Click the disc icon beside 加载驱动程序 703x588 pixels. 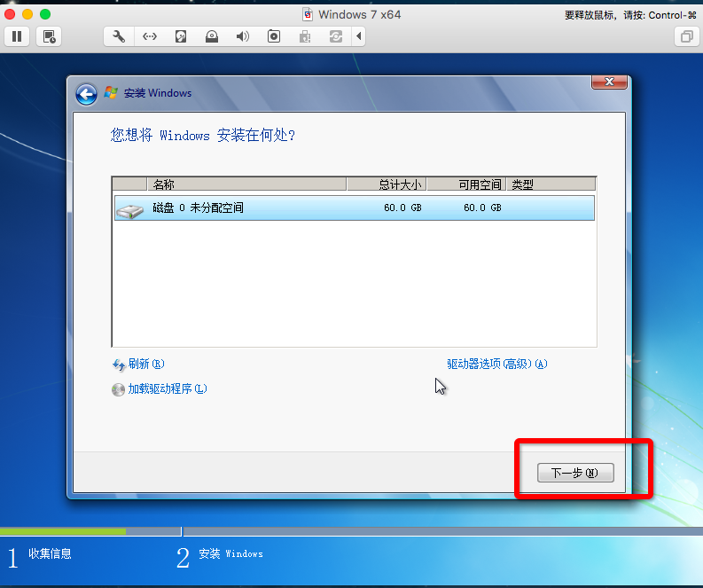[118, 389]
